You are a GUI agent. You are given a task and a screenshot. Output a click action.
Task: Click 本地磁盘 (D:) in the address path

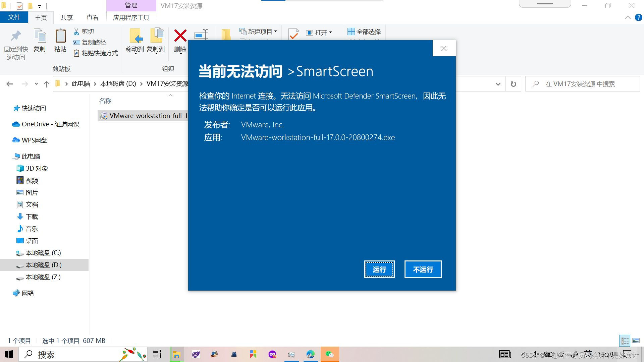click(x=118, y=84)
